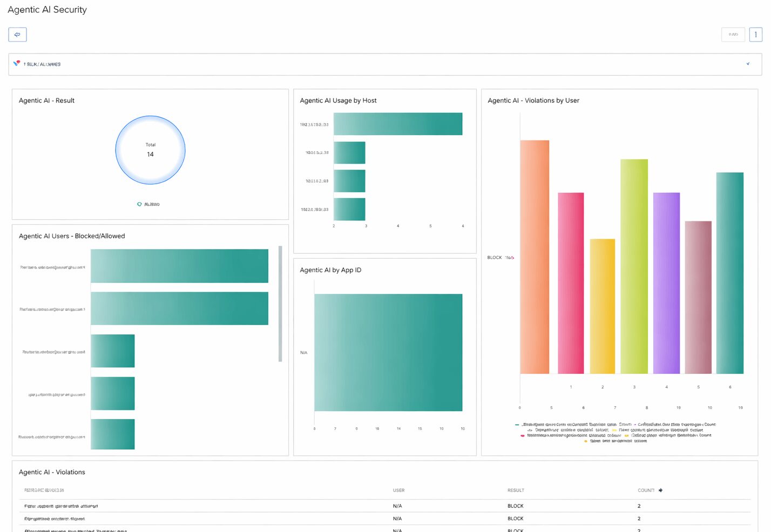Click the amber legend dot in Violations legend

[585, 441]
